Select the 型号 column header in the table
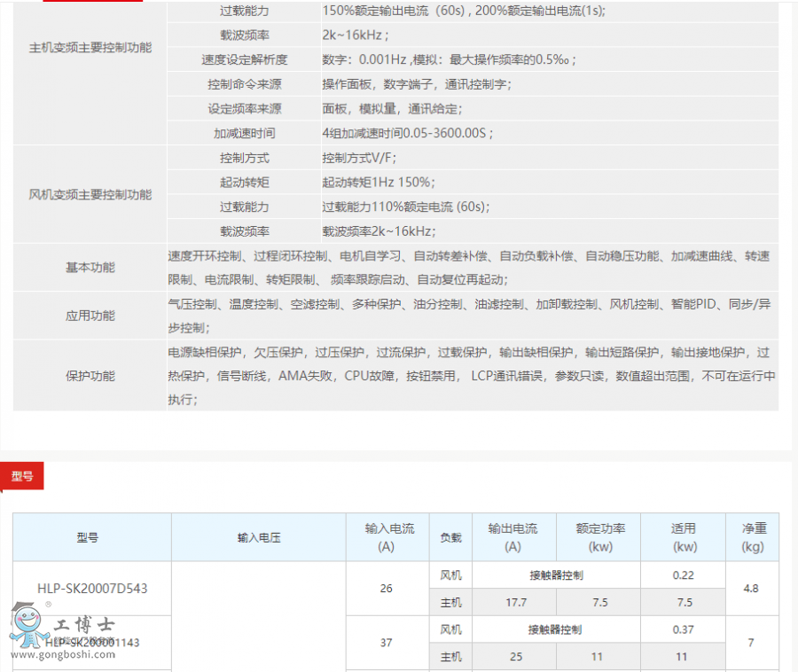The image size is (798, 672). tap(88, 537)
